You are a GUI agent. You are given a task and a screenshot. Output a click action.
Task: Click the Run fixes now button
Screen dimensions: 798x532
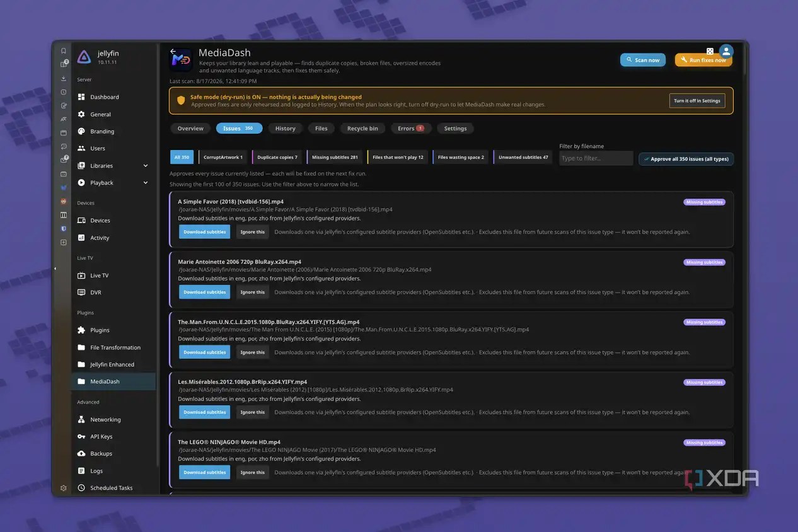tap(703, 60)
